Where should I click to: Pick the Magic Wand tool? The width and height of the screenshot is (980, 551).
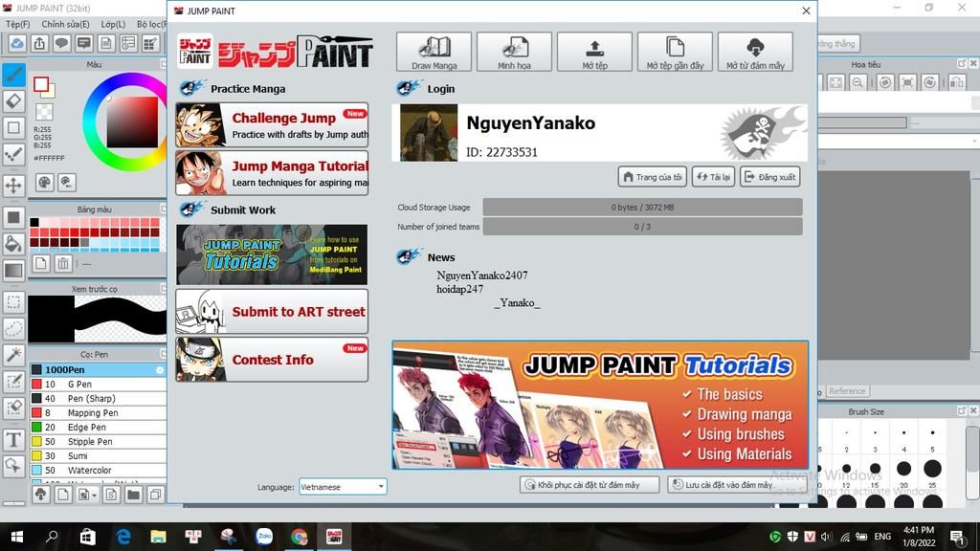tap(13, 355)
